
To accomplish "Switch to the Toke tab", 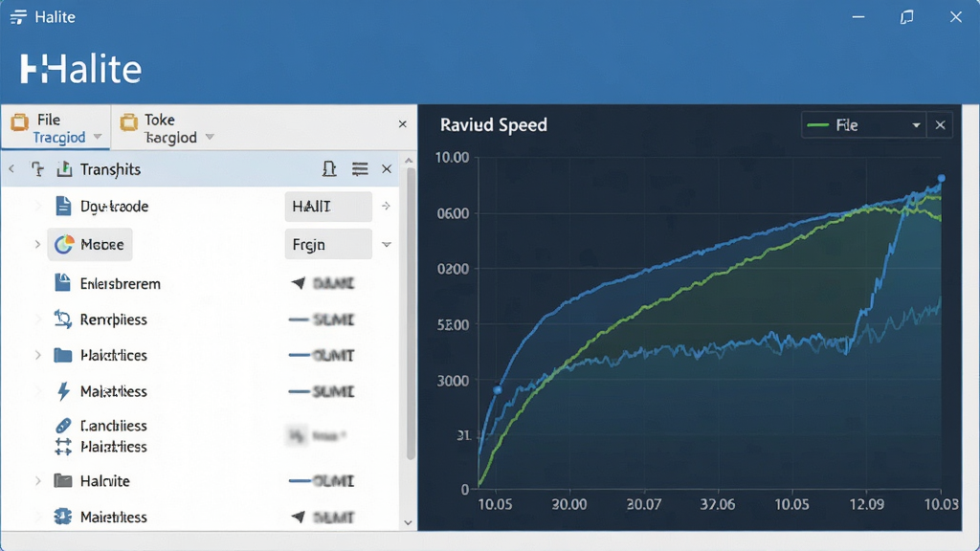I will point(168,127).
